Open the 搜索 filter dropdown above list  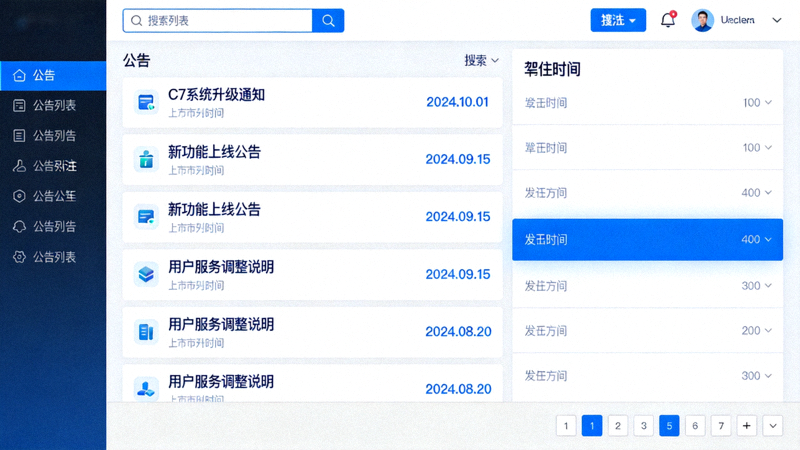coord(481,61)
